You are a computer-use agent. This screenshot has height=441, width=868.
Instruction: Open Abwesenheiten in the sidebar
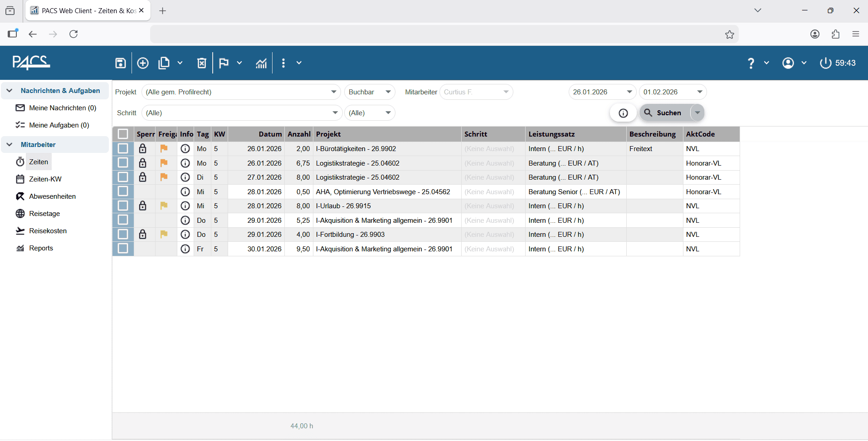pos(52,196)
